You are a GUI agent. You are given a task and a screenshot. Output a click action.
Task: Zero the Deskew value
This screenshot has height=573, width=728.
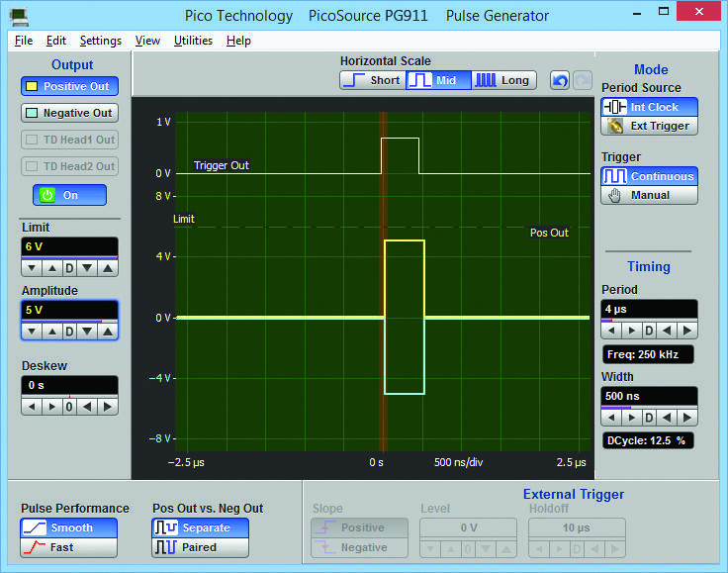click(69, 407)
